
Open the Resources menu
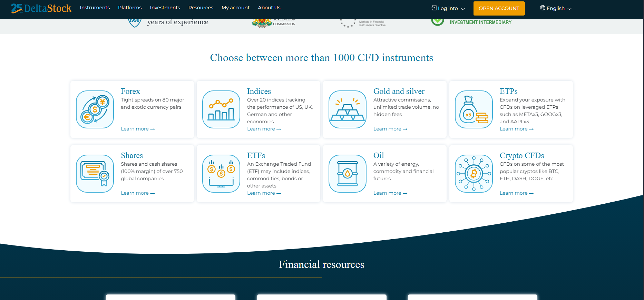pos(201,8)
